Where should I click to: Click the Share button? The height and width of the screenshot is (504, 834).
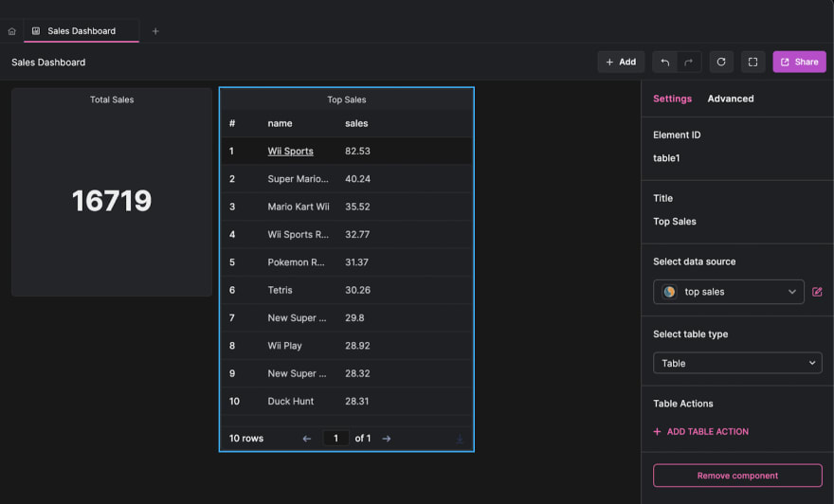799,63
